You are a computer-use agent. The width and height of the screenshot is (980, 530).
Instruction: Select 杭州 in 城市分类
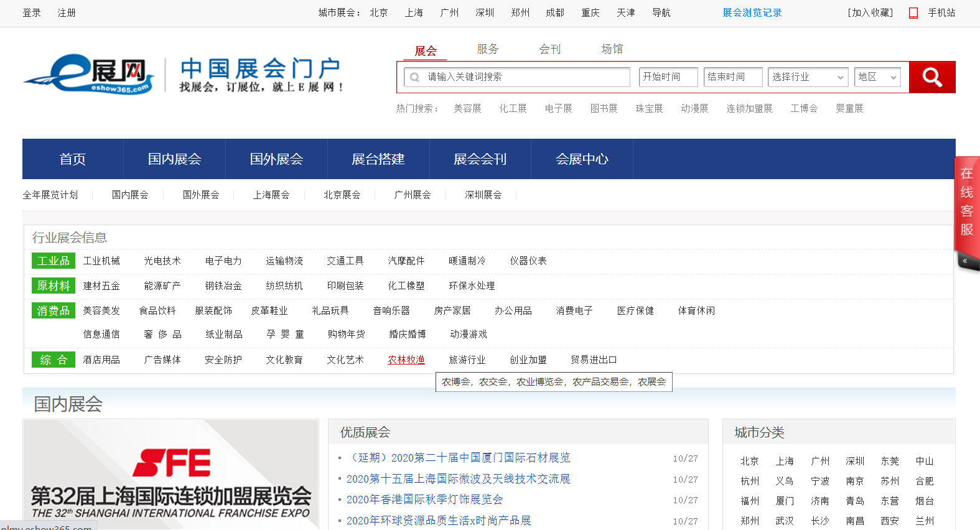tap(750, 481)
